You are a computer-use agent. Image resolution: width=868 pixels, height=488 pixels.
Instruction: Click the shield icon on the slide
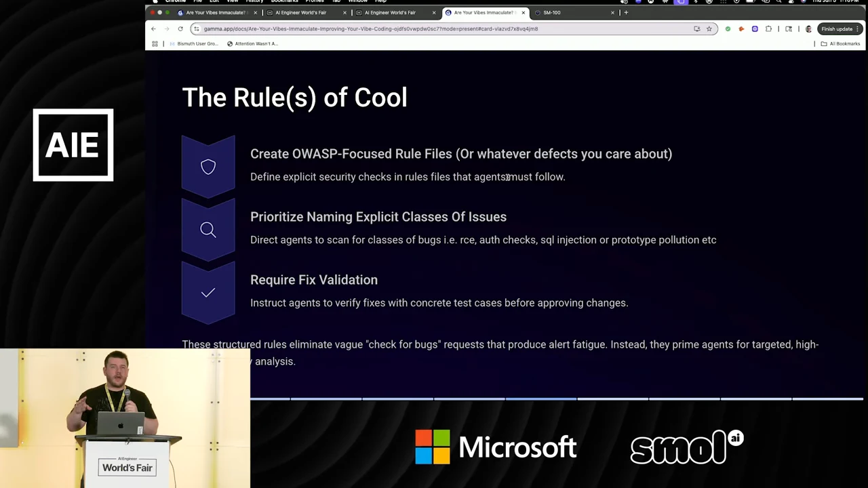coord(208,167)
